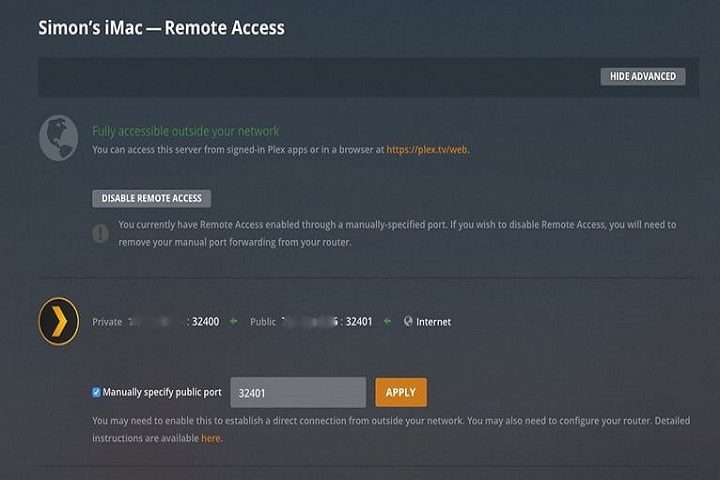Click the manually-specified port warning text
720x480 pixels.
(397, 233)
